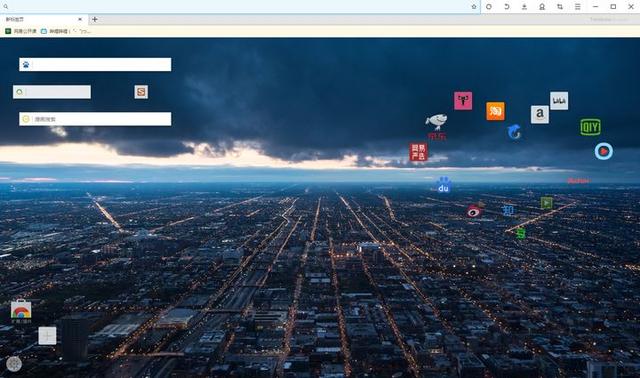This screenshot has width=640, height=378.
Task: Open the Baidu paw shortcut icon
Action: pos(444,185)
